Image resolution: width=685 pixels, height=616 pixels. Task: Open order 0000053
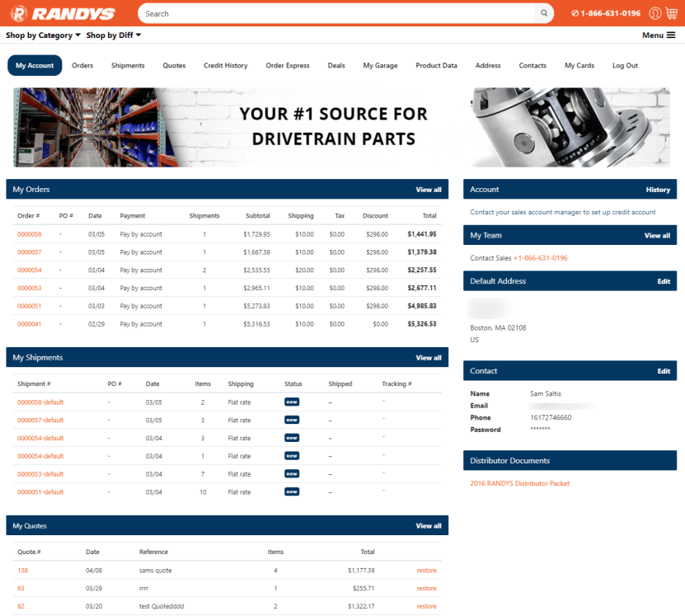[x=30, y=288]
